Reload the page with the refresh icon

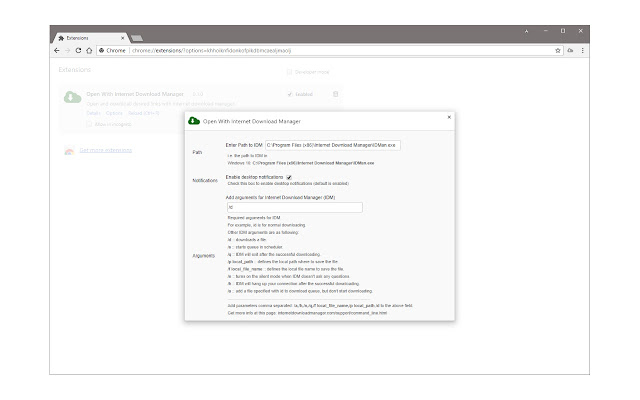(78, 51)
